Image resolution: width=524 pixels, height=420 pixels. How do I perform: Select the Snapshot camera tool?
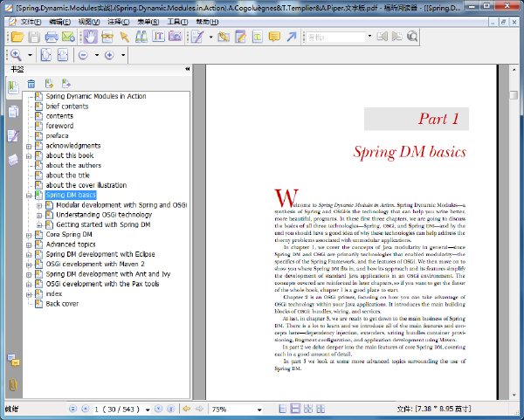pos(176,37)
